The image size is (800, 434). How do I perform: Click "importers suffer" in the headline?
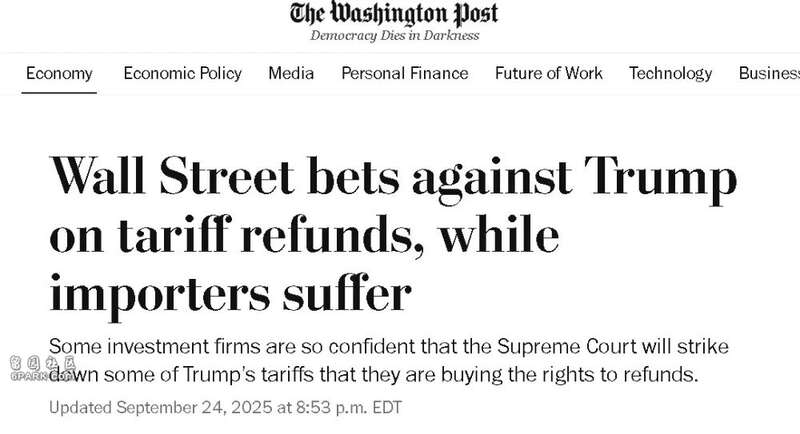(230, 294)
